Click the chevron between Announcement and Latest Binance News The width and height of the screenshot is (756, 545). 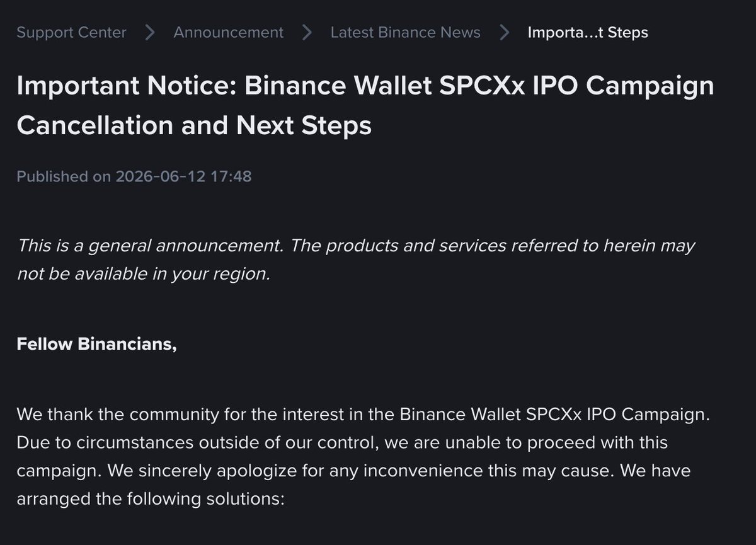[307, 32]
